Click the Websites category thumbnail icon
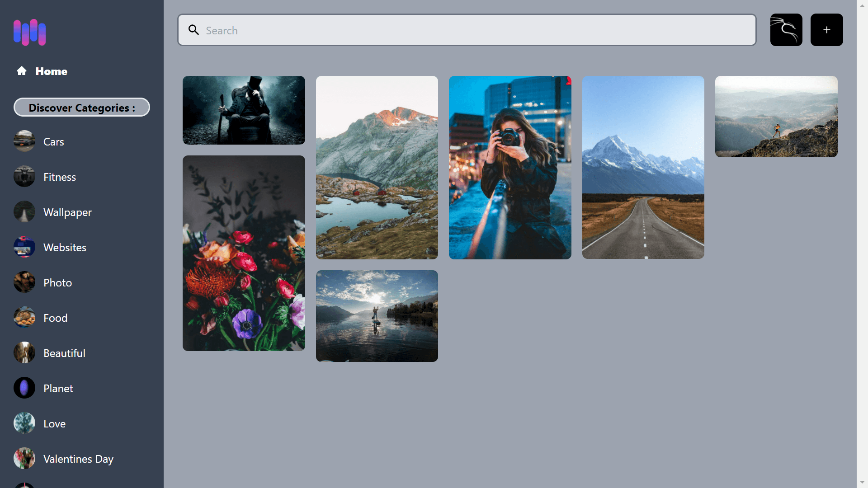The width and height of the screenshot is (868, 488). pos(24,247)
